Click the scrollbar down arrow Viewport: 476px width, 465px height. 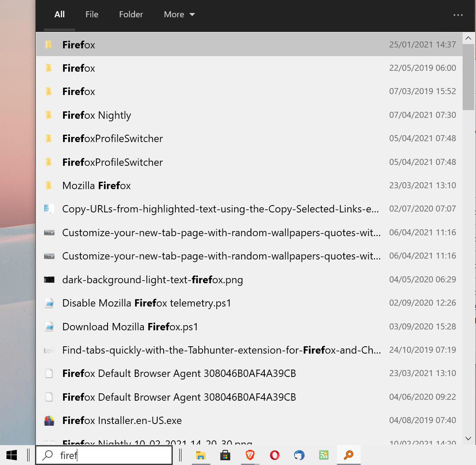[x=468, y=438]
